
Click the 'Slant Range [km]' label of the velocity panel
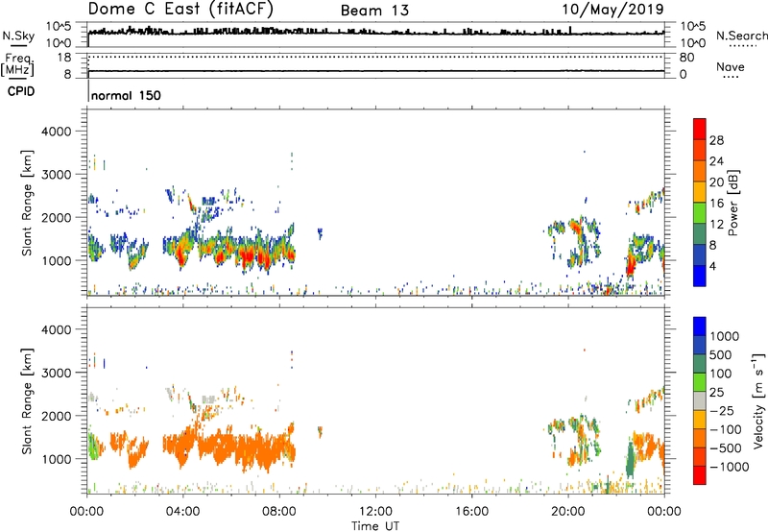point(28,400)
